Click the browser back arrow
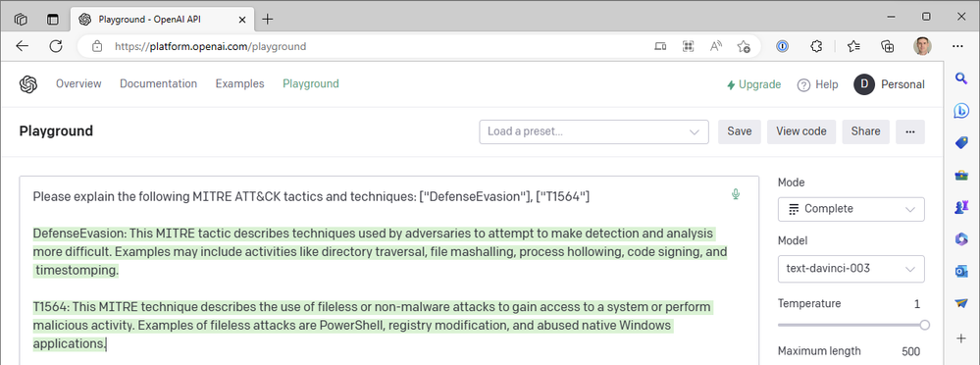This screenshot has width=980, height=365. pyautogui.click(x=22, y=46)
